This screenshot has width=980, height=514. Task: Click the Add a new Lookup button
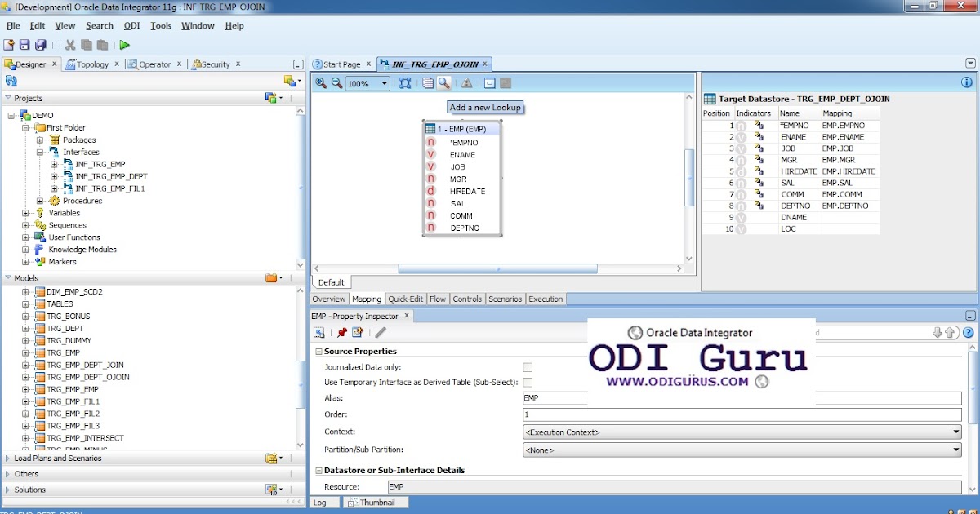[x=485, y=107]
